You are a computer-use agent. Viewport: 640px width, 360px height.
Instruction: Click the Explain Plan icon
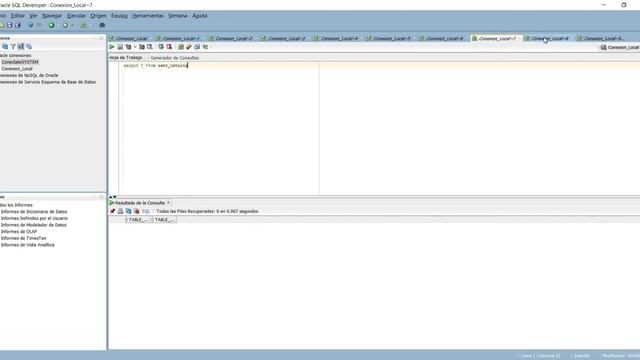pyautogui.click(x=128, y=47)
